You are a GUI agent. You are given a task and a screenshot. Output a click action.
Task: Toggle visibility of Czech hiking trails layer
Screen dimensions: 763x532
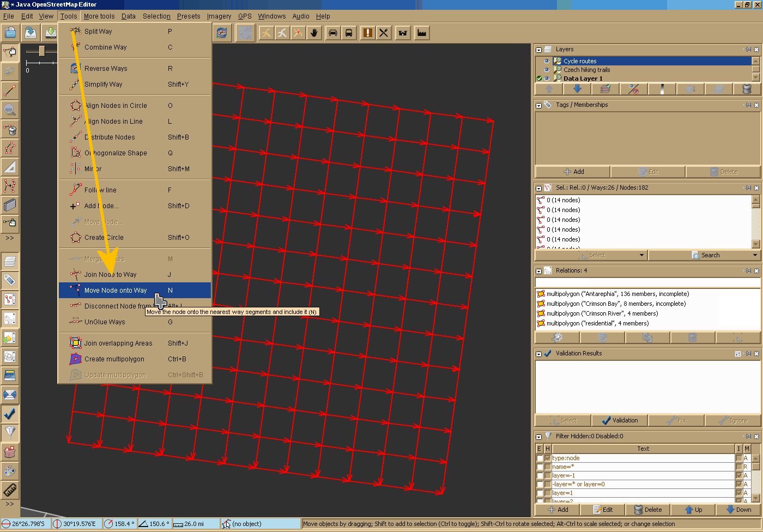pyautogui.click(x=547, y=70)
